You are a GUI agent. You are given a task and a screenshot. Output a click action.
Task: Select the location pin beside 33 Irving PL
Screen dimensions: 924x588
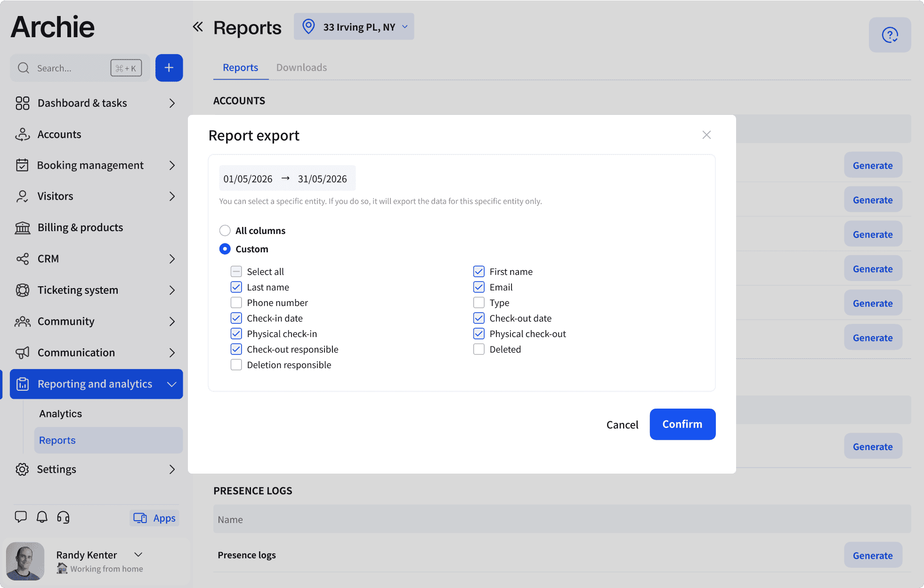tap(309, 26)
